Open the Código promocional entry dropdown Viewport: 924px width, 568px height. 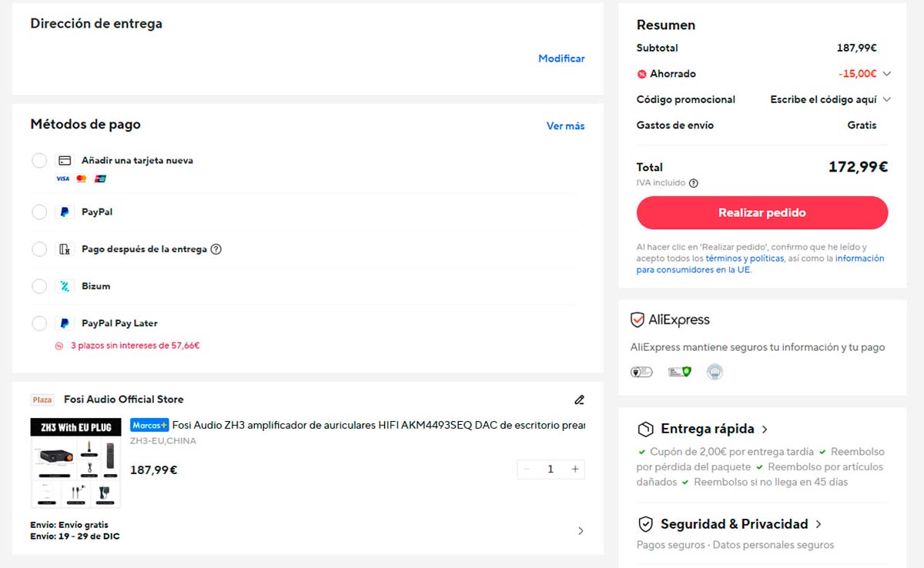pyautogui.click(x=886, y=99)
